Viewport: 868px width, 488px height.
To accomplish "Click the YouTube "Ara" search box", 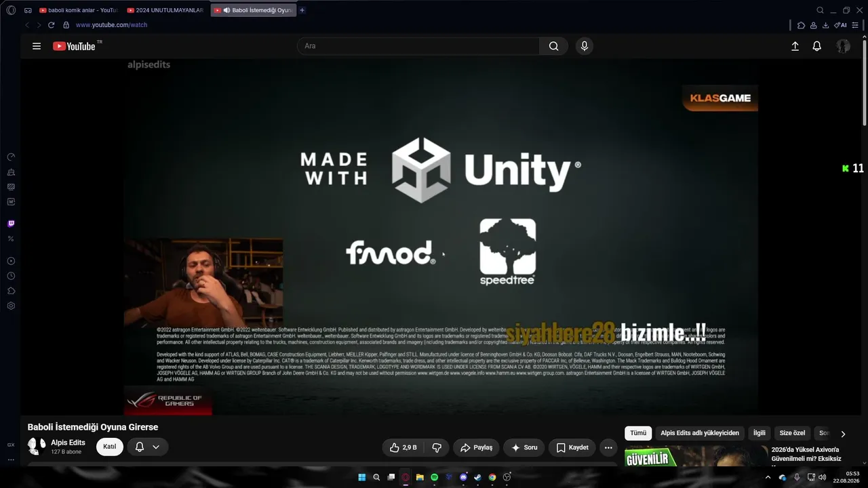I will tap(418, 46).
